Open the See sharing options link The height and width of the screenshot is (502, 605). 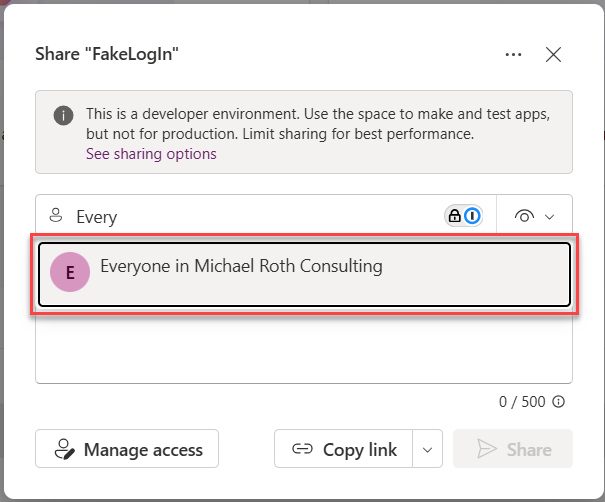click(151, 154)
